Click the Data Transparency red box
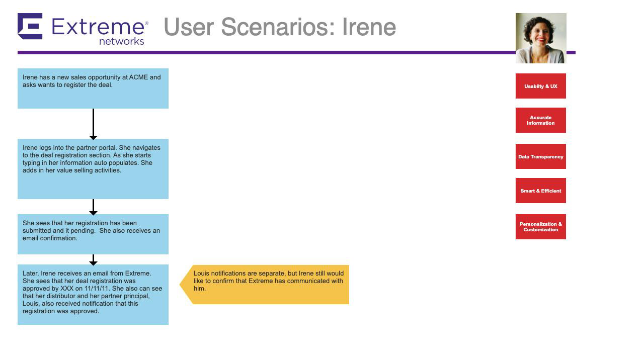The image size is (644, 362). (x=541, y=156)
